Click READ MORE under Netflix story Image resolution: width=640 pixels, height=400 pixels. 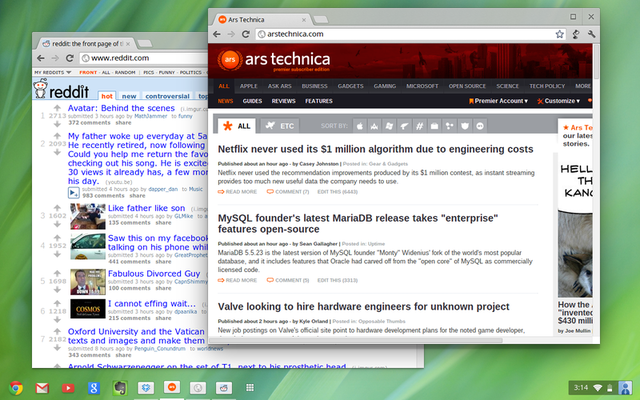point(238,192)
